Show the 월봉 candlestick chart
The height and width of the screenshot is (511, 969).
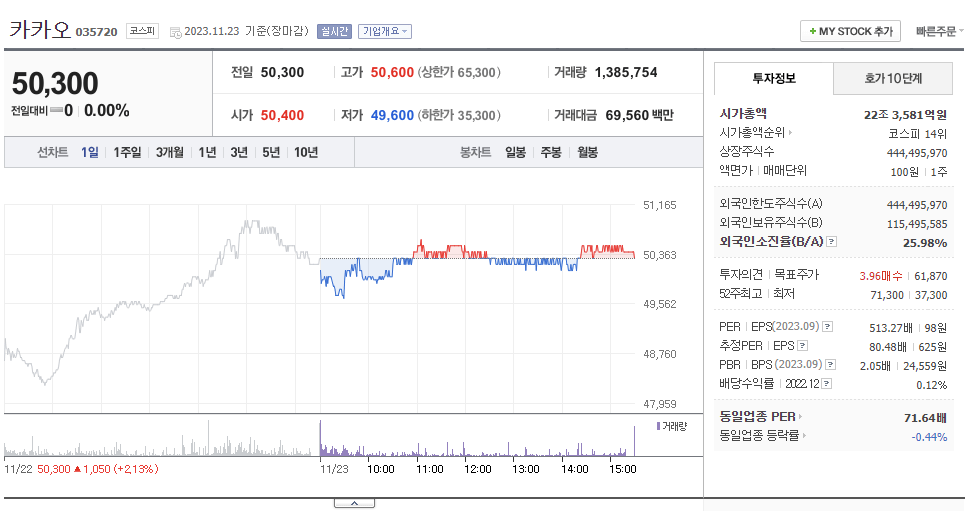(x=587, y=152)
